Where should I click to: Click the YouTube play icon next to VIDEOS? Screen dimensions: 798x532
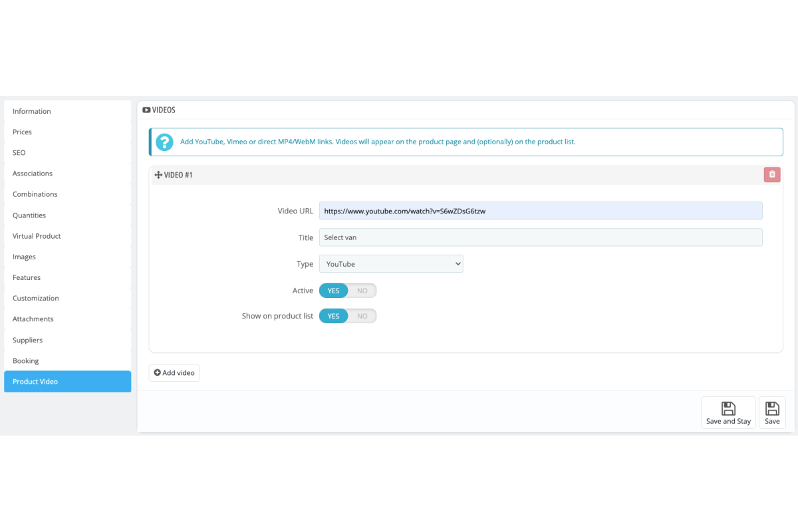(x=146, y=110)
